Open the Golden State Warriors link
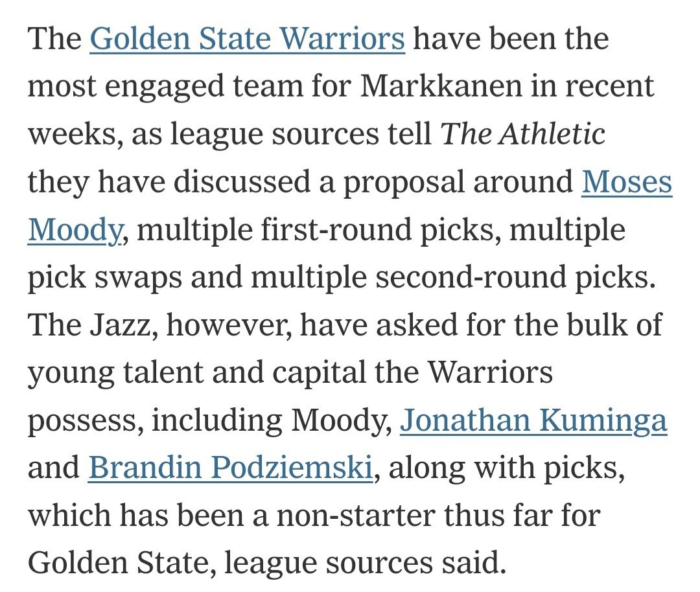Viewport: 700px width, 592px height. point(248,39)
